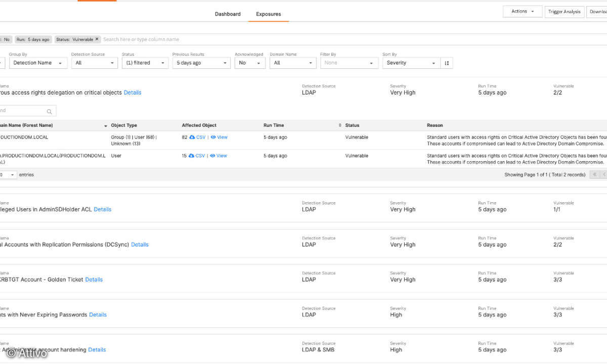
Task: Click the search magnifier in find box
Action: pyautogui.click(x=49, y=111)
